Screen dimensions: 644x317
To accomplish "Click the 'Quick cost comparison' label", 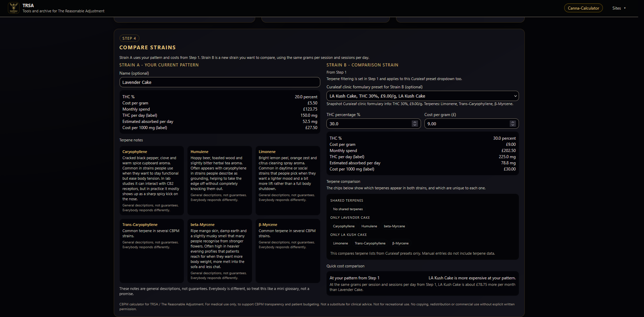I will (x=345, y=266).
